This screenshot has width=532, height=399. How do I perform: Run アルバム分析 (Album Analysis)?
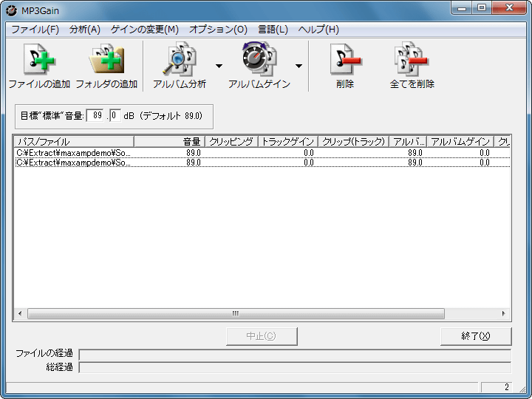(179, 66)
